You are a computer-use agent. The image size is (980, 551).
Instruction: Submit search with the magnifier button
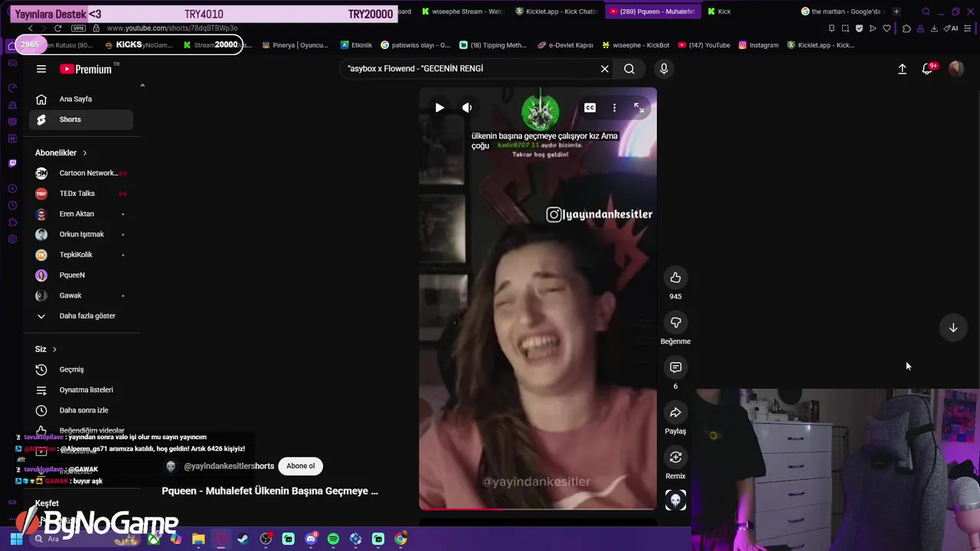pyautogui.click(x=629, y=69)
